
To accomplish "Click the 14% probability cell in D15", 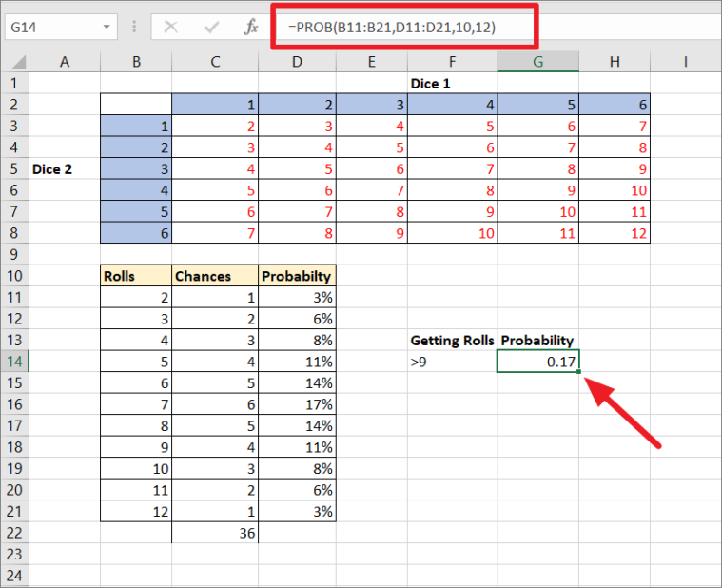I will pos(297,383).
